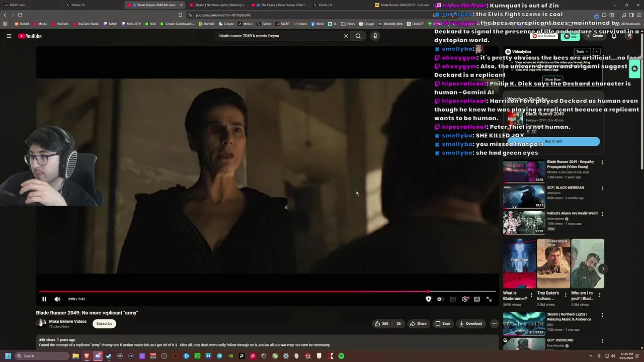Open options for Fallout's Aliens video

pos(602,214)
